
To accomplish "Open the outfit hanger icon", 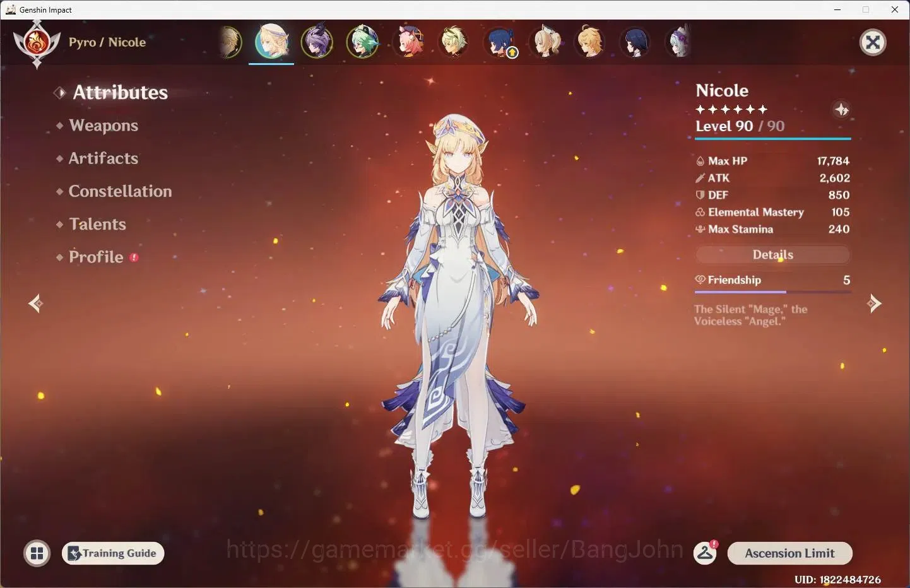I will [706, 553].
